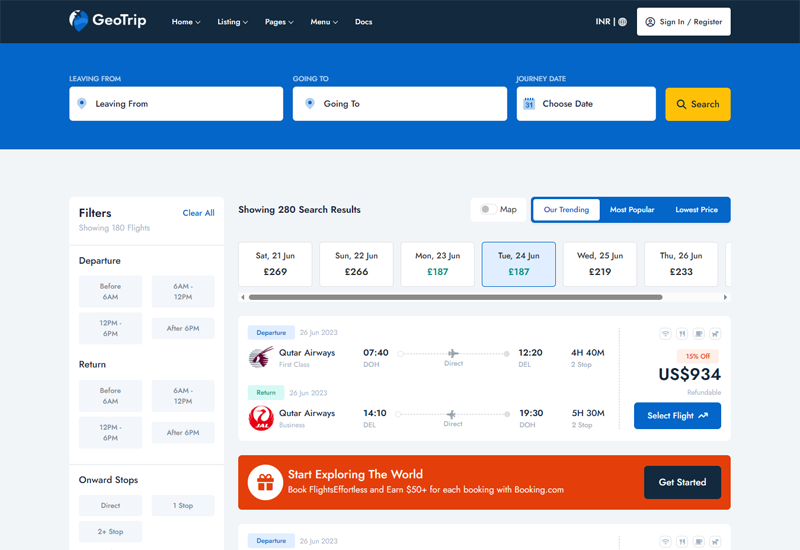Click the date carousel horizontal scrollbar

(455, 297)
